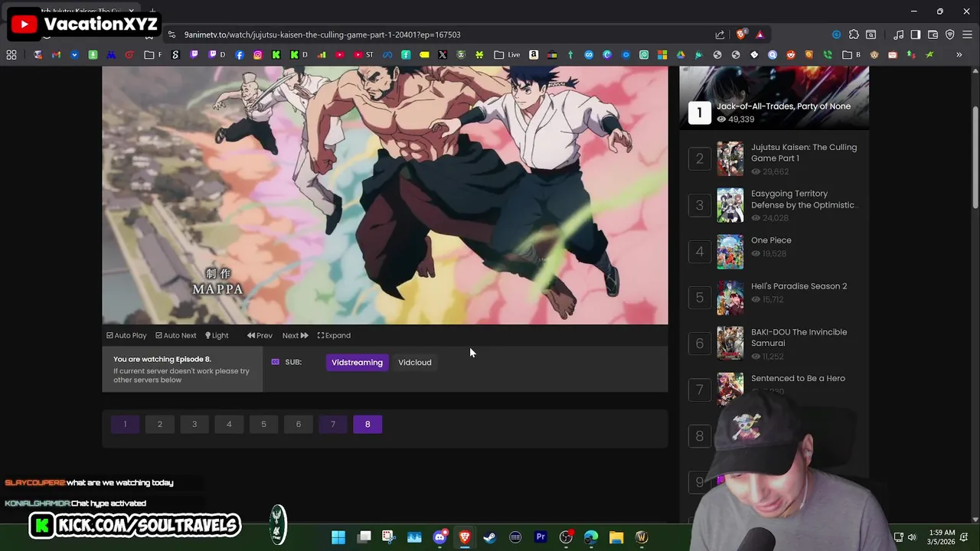This screenshot has height=551, width=980.
Task: Open the Instagram bookmark icon
Action: (258, 55)
